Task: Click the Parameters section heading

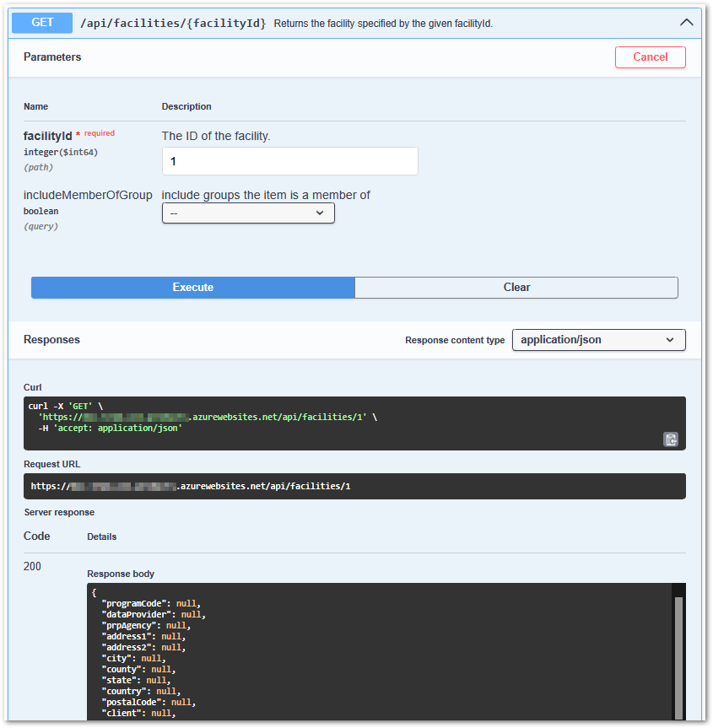Action: coord(52,57)
